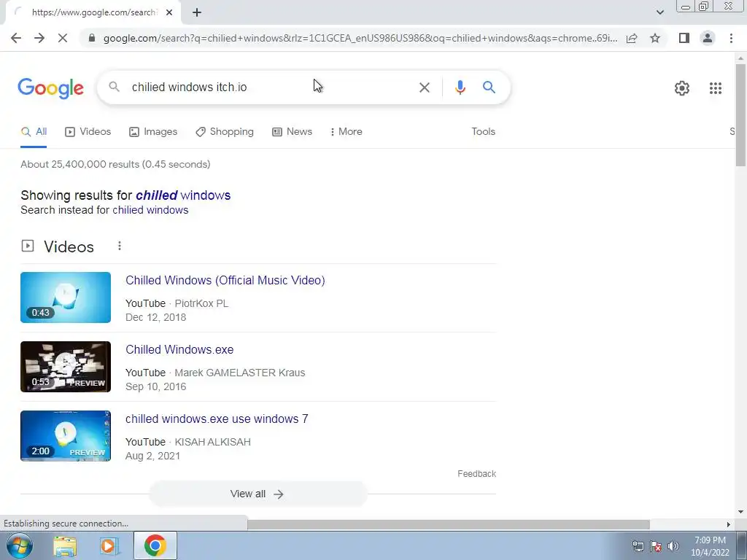Image resolution: width=747 pixels, height=560 pixels.
Task: Select the All results tab
Action: tap(34, 132)
